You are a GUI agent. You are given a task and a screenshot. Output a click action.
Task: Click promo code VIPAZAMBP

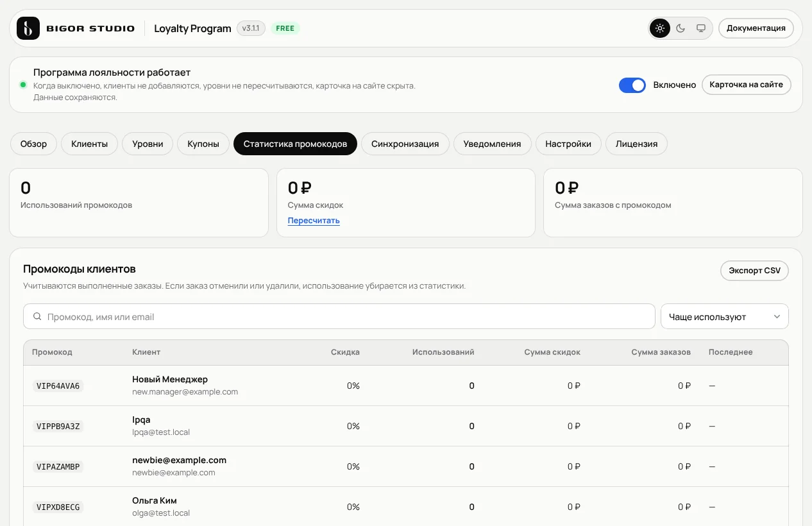click(58, 467)
